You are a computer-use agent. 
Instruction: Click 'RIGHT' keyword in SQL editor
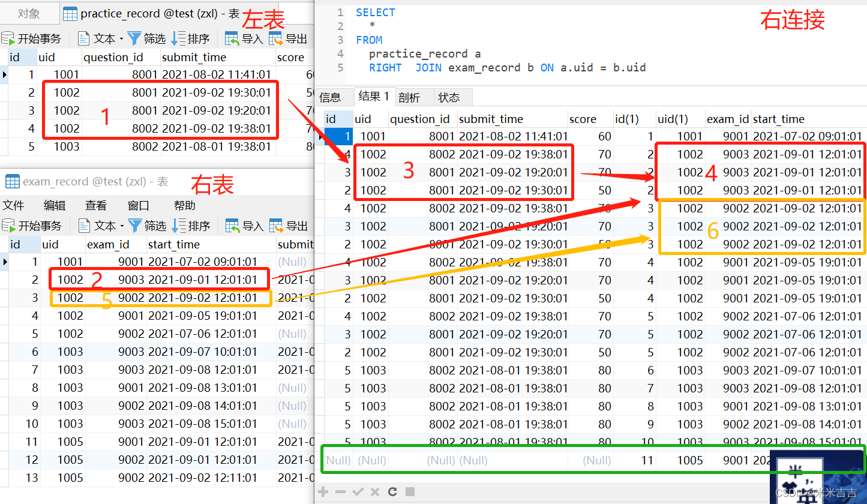tap(385, 67)
